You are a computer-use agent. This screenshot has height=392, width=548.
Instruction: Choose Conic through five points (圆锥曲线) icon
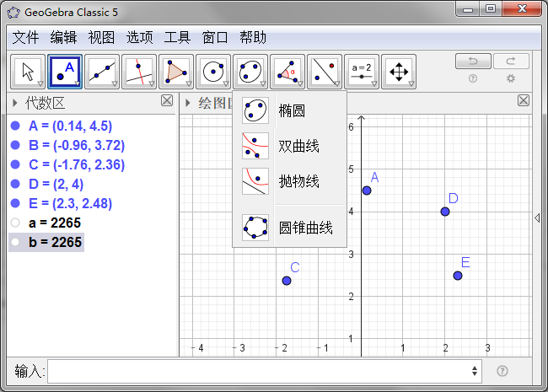255,228
